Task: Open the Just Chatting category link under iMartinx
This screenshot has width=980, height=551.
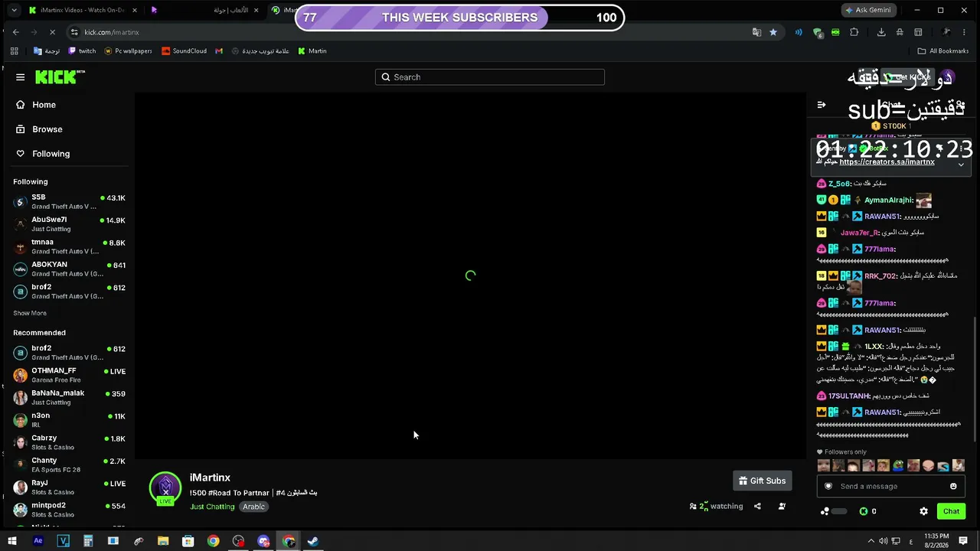Action: point(212,507)
